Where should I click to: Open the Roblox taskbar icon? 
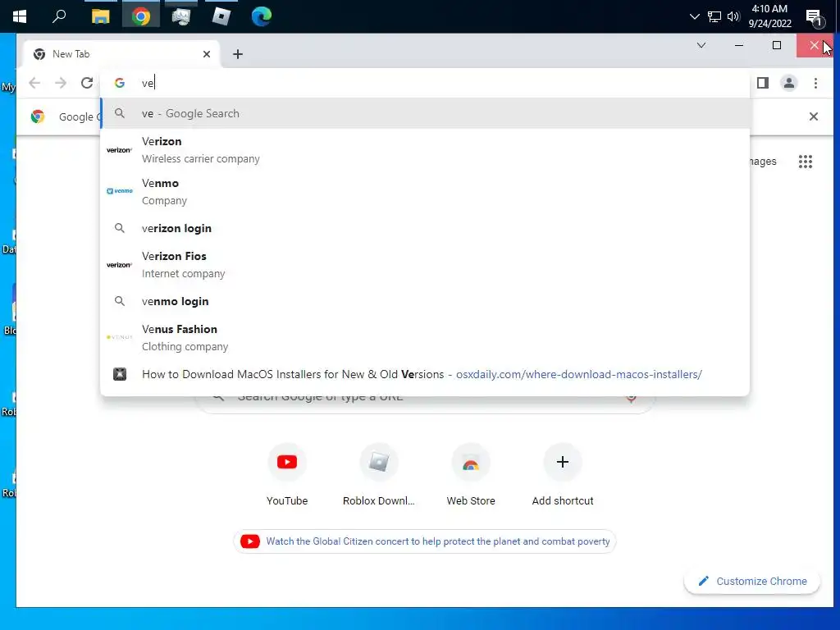click(x=221, y=16)
